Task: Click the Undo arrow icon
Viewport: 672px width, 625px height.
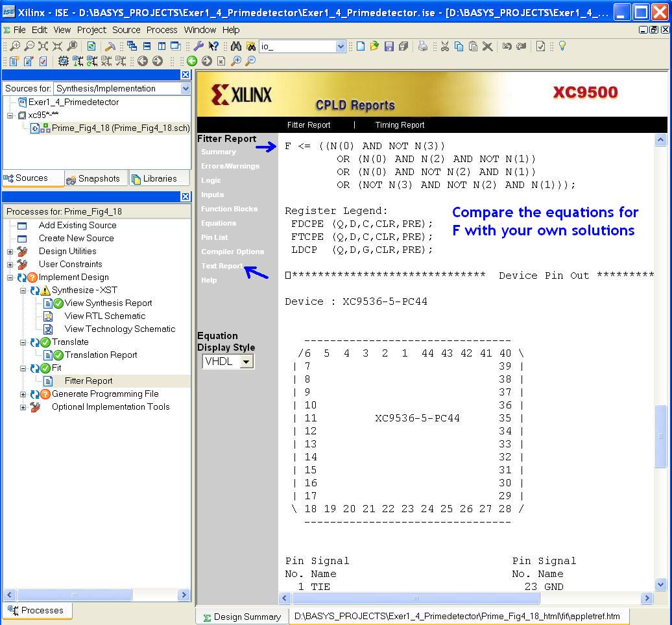Action: point(507,46)
